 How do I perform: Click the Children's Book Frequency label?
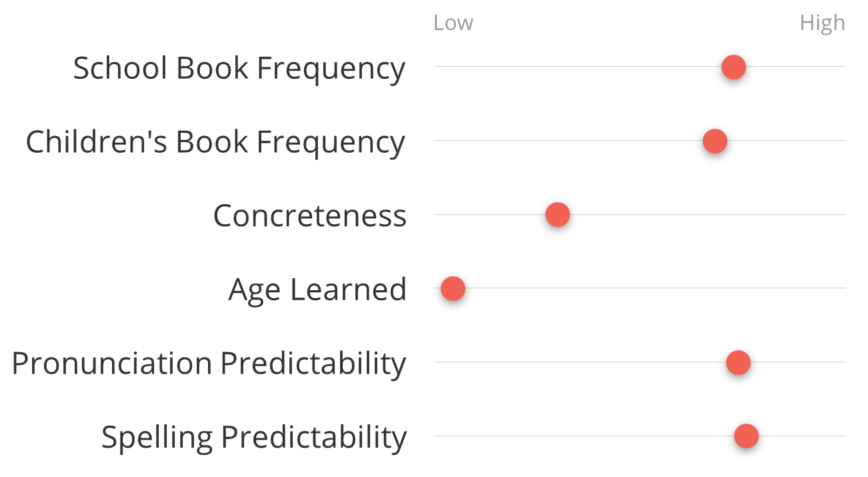[x=215, y=142]
